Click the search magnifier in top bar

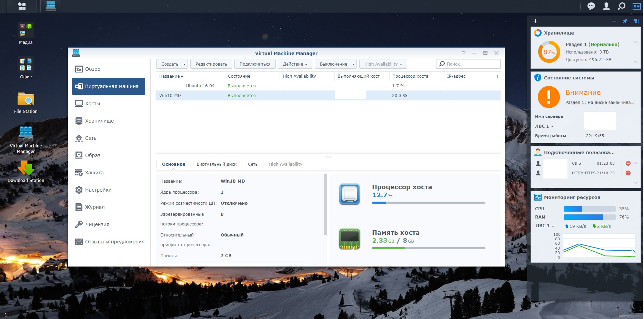621,6
